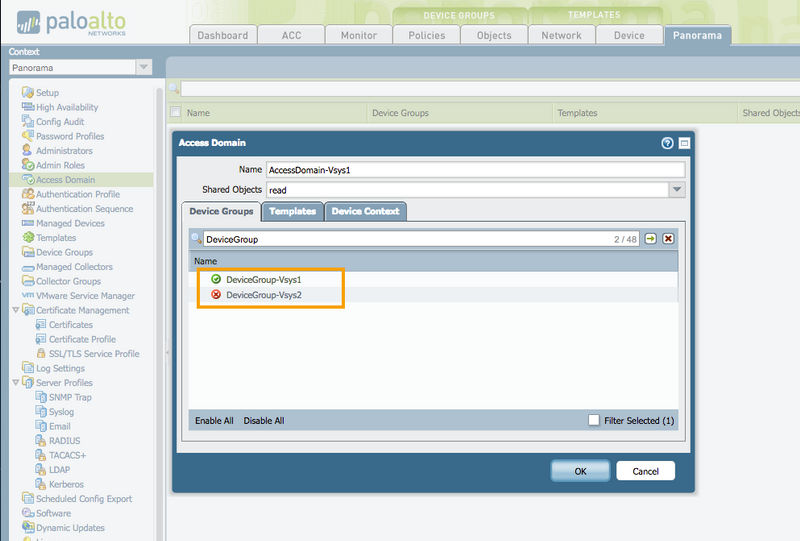Click the Scheduled Config Export icon
800x541 pixels.
[28, 498]
